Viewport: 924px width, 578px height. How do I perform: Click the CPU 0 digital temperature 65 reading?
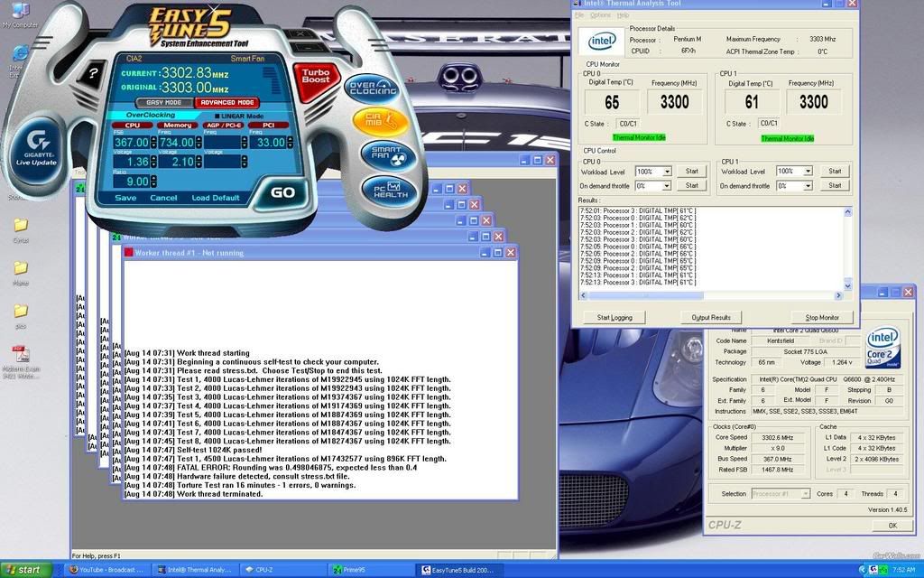click(612, 103)
